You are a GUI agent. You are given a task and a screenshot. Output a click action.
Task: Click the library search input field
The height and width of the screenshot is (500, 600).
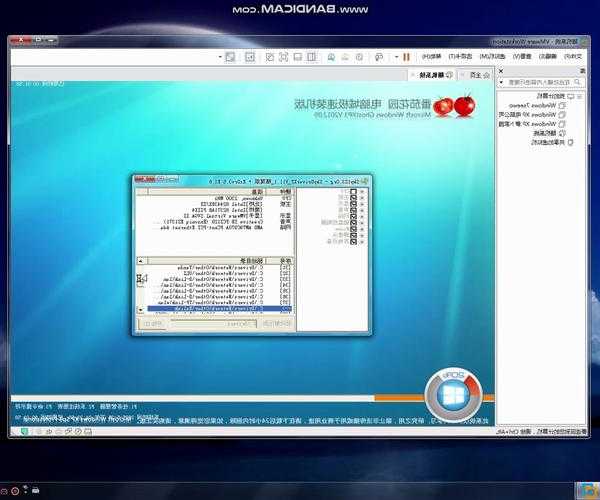coord(543,82)
